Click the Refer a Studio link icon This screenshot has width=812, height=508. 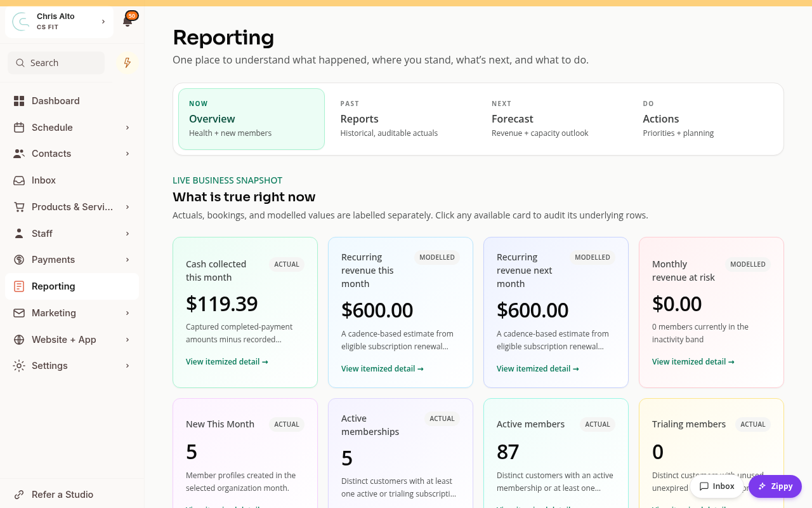19,495
